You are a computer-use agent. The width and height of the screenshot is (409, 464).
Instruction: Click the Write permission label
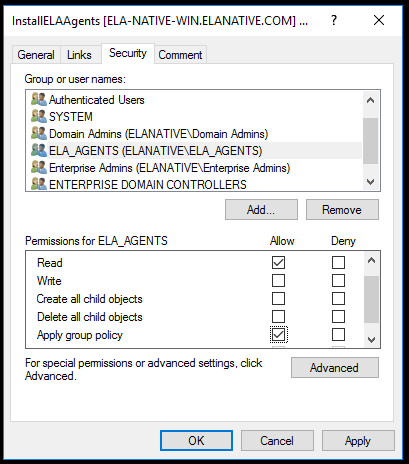click(49, 281)
